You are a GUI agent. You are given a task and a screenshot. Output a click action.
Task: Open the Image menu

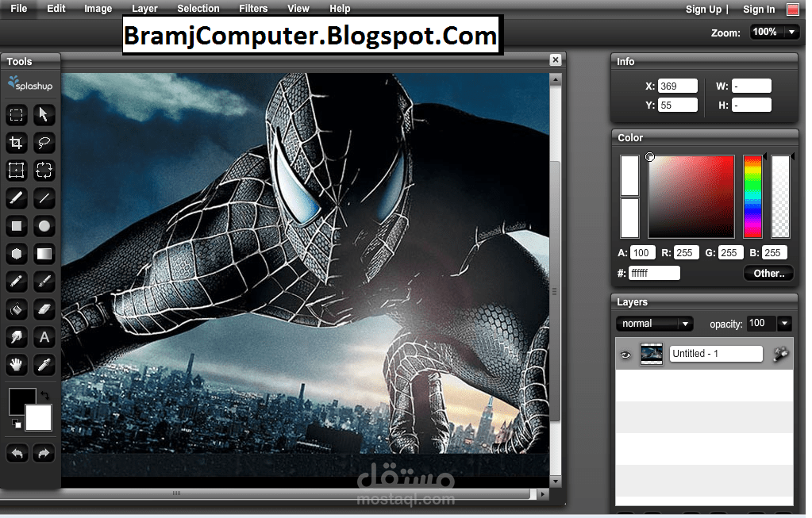click(x=98, y=9)
